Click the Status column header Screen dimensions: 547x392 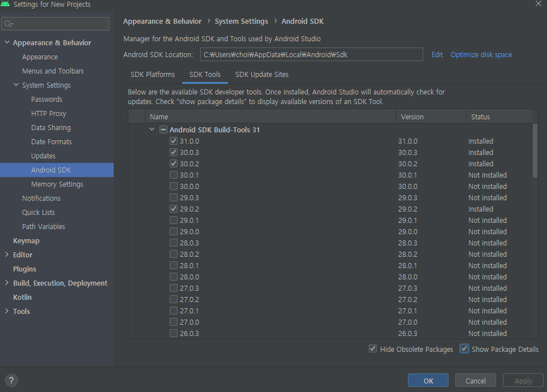[x=499, y=117]
